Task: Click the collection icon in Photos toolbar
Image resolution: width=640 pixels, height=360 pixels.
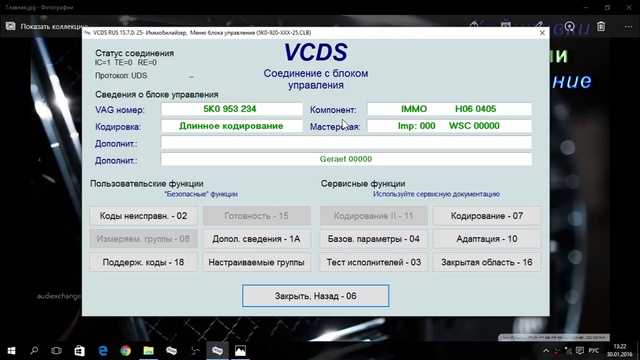Action: [10, 27]
